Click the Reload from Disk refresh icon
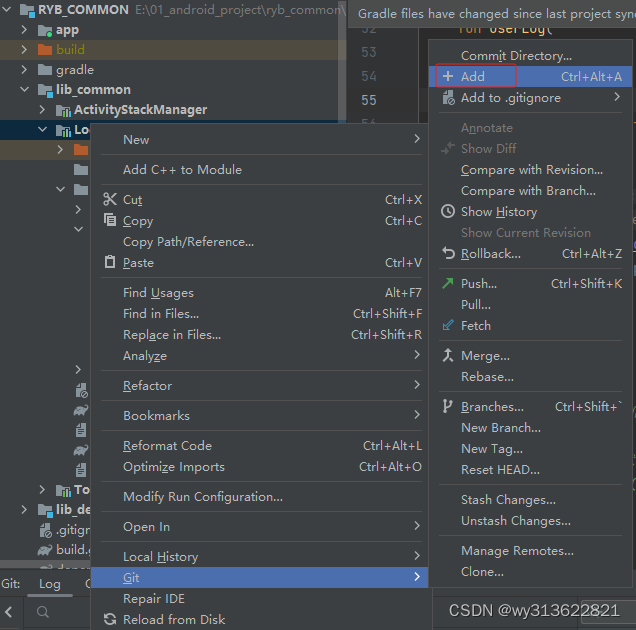The height and width of the screenshot is (630, 636). [x=110, y=619]
